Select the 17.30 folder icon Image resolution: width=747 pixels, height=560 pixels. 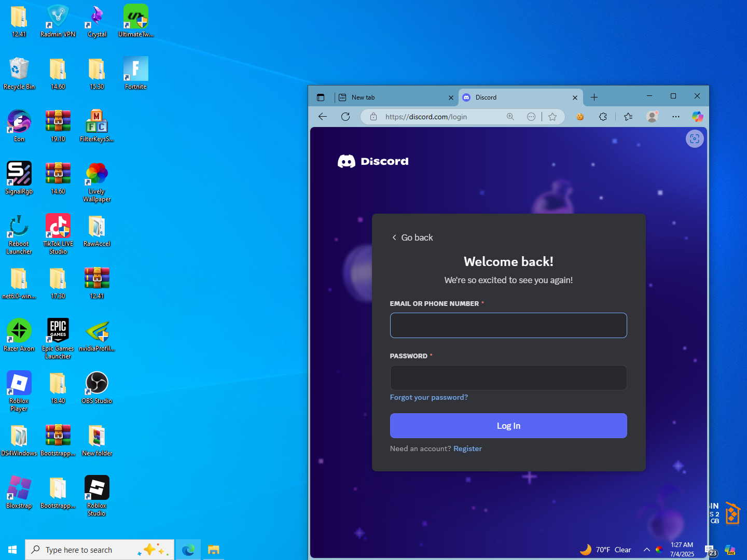point(58,283)
